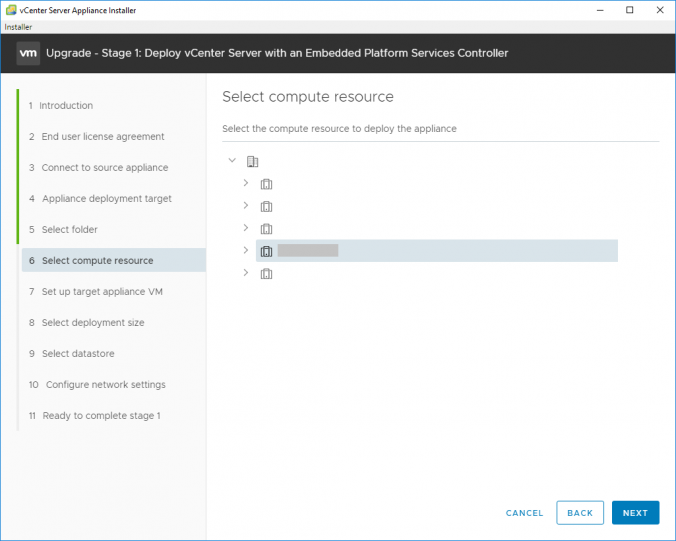Screen dimensions: 676x541
Task: Click the cluster icon in the highlighted row
Action: click(266, 251)
